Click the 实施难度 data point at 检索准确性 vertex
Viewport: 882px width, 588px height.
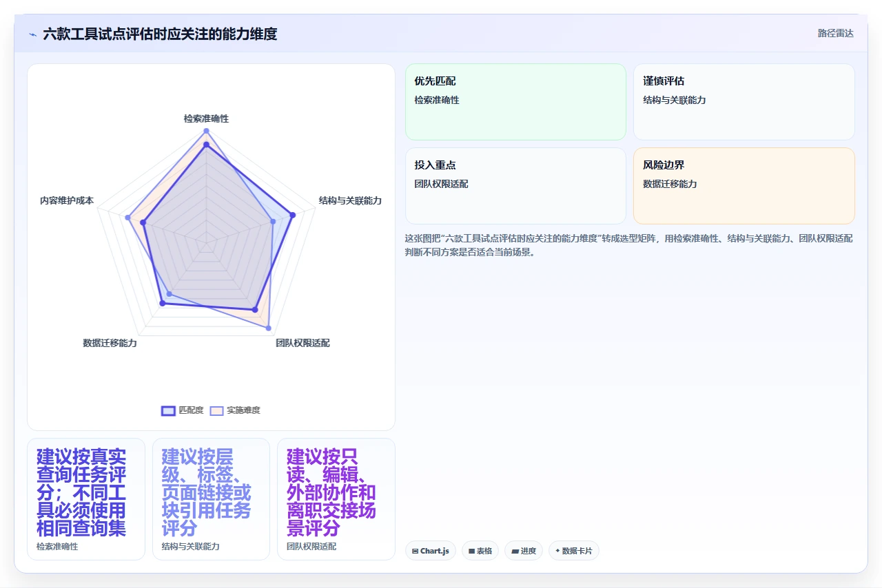click(x=206, y=131)
